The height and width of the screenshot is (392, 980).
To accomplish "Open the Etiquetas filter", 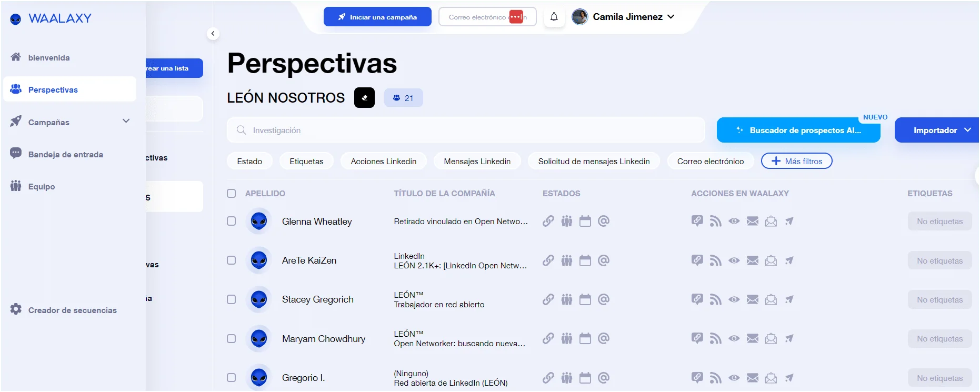I will (306, 161).
